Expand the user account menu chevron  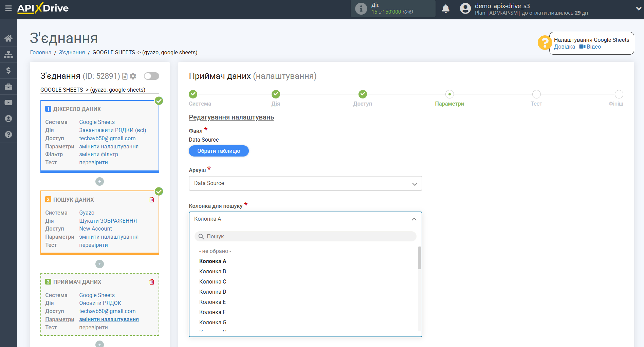pyautogui.click(x=638, y=9)
